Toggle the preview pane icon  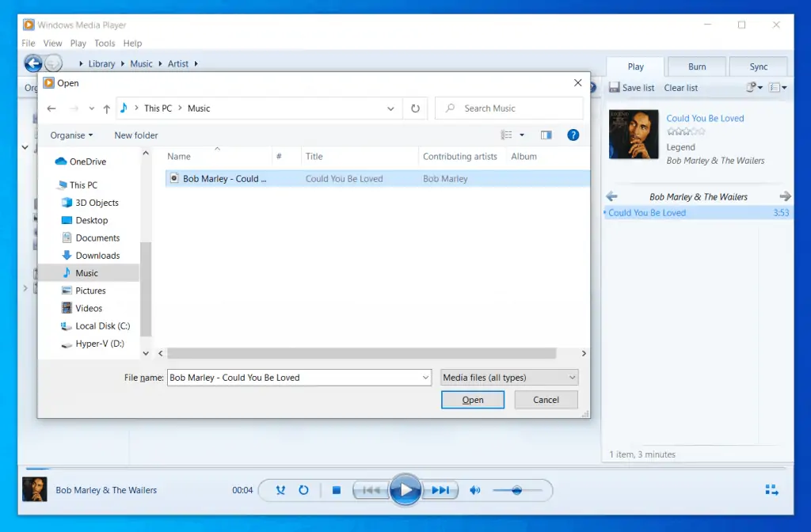546,135
